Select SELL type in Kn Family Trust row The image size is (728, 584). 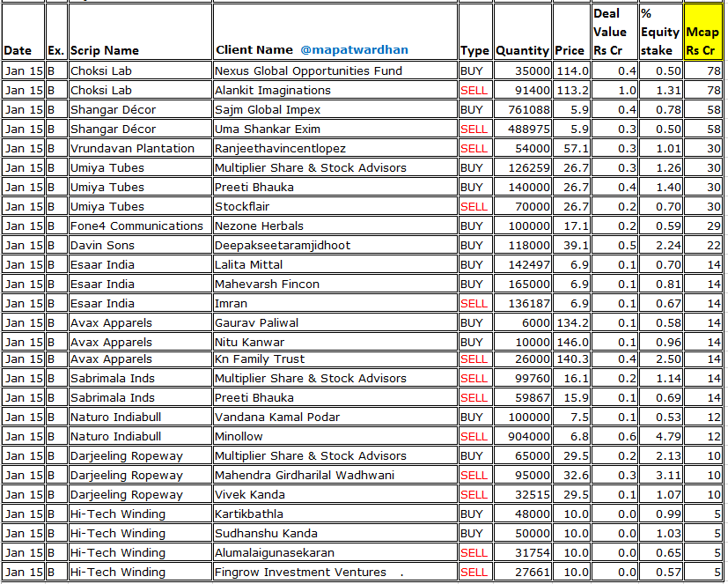(x=474, y=359)
